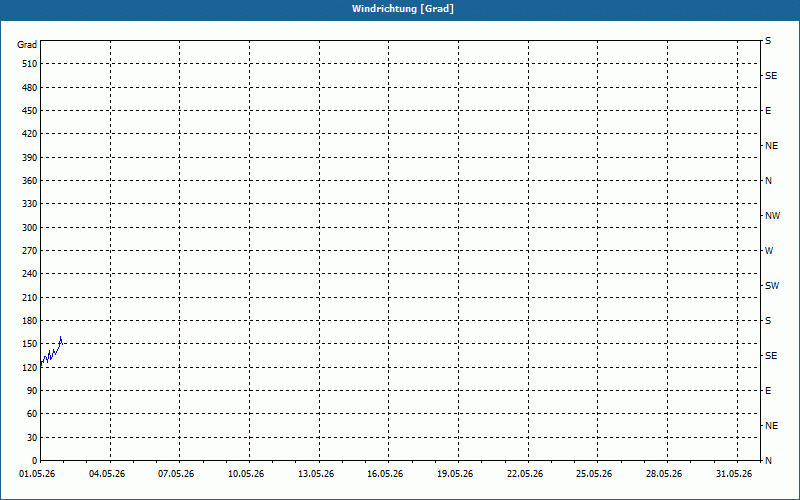
Task: Click the 16.05.26 date label
Action: click(385, 474)
